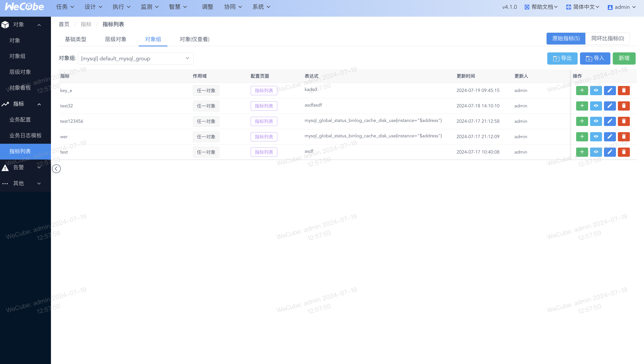Open the 任务 top menu dropdown
Viewport: 644px width, 364px height.
65,7
